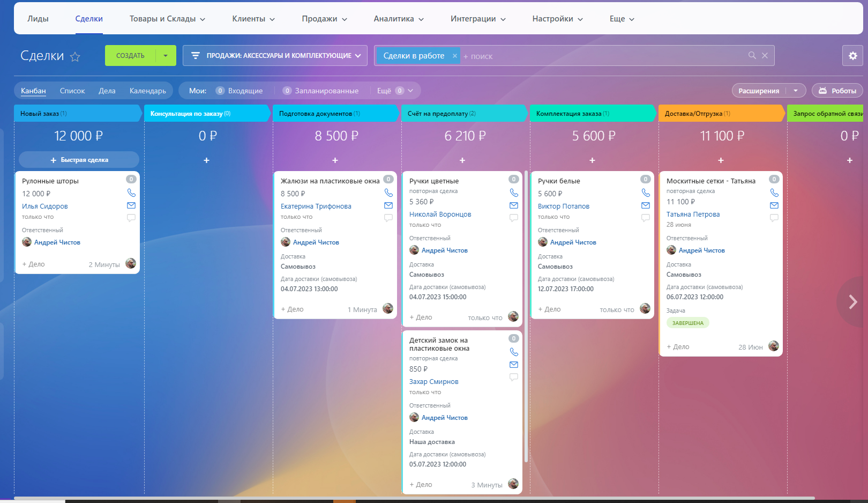This screenshot has height=503, width=868.
Task: Open the Еще top menu
Action: (622, 19)
